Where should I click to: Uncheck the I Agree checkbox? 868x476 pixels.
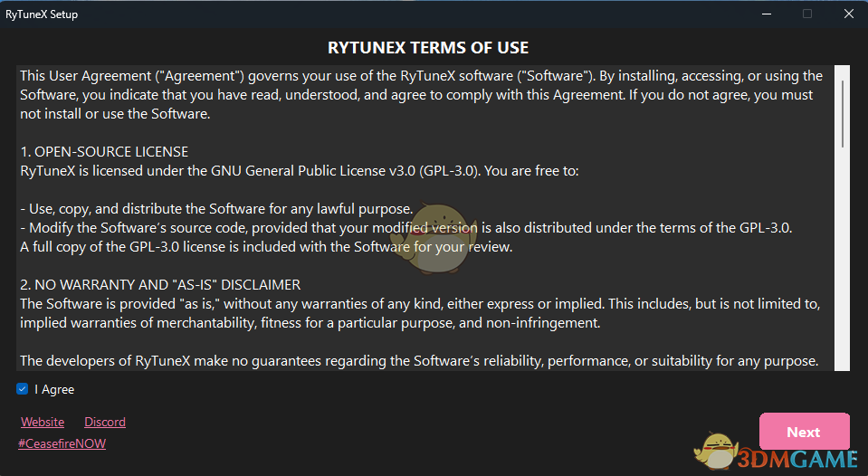pyautogui.click(x=22, y=389)
